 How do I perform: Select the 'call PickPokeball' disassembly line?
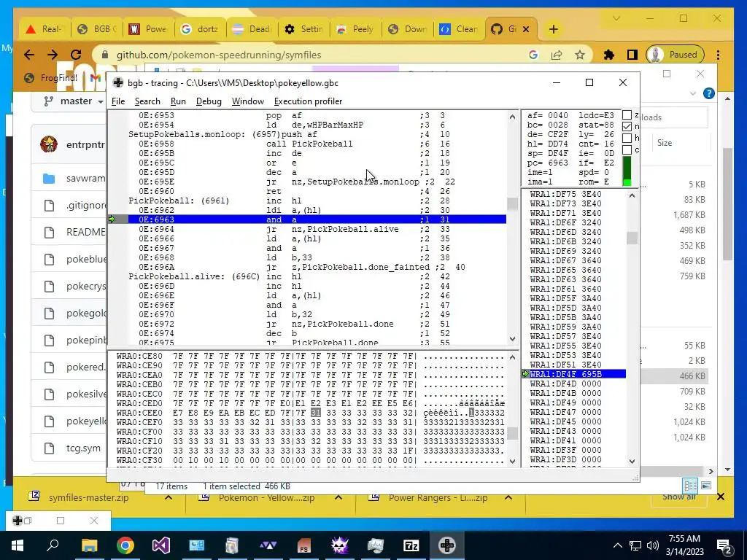tap(317, 144)
